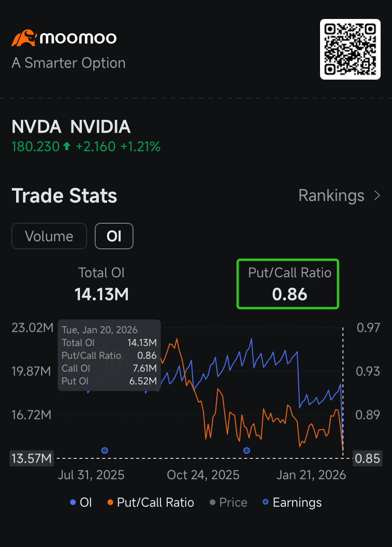Select the earnings marker near Jul 31, 2025
This screenshot has width=392, height=547.
click(x=105, y=450)
